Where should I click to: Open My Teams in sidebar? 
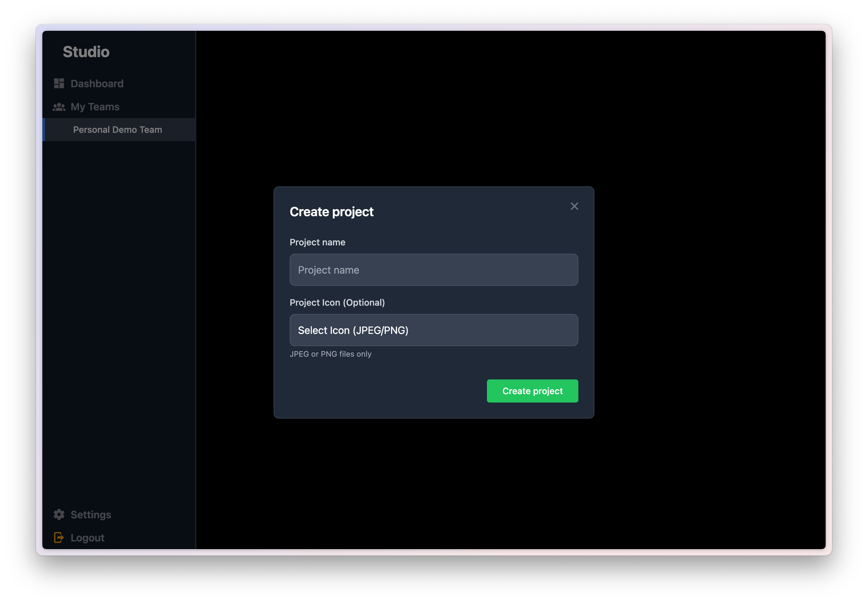pos(95,107)
